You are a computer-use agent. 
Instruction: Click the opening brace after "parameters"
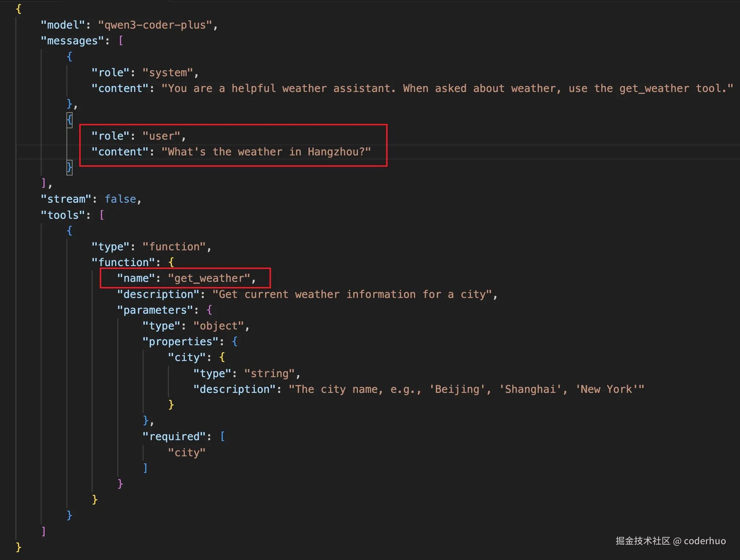click(209, 310)
